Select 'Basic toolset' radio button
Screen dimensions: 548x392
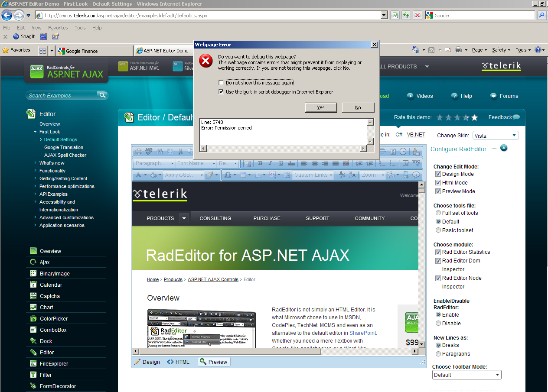click(438, 230)
